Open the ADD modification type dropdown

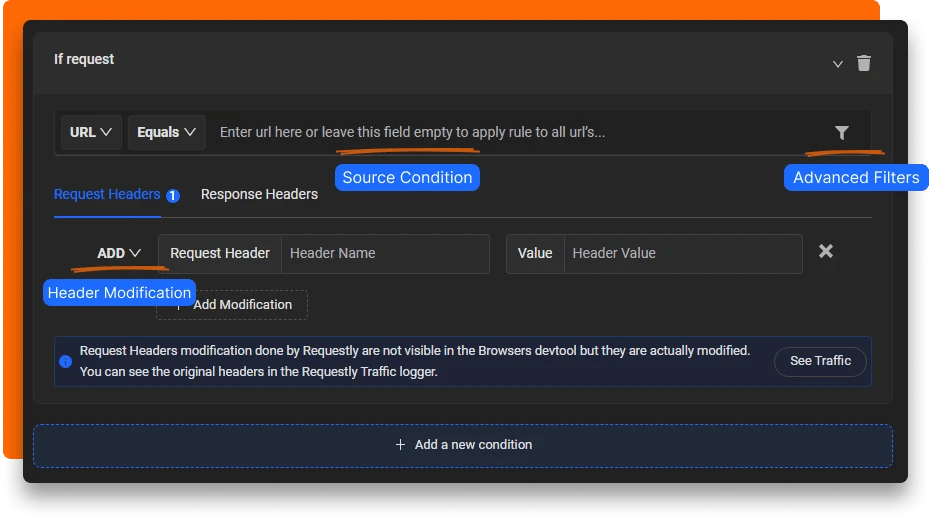pyautogui.click(x=119, y=253)
